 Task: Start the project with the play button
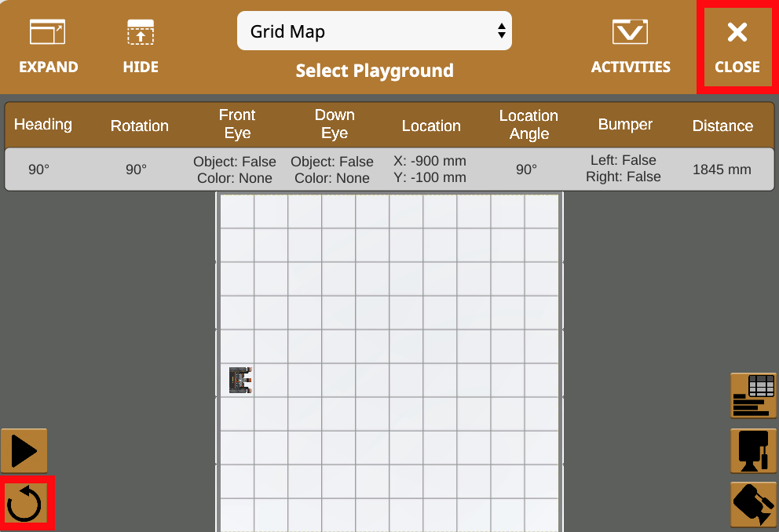pos(24,451)
